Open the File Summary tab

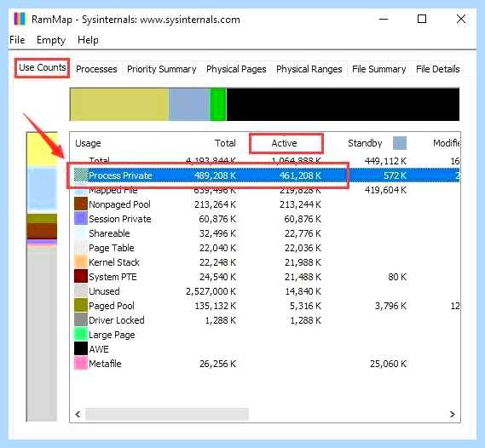coord(379,69)
